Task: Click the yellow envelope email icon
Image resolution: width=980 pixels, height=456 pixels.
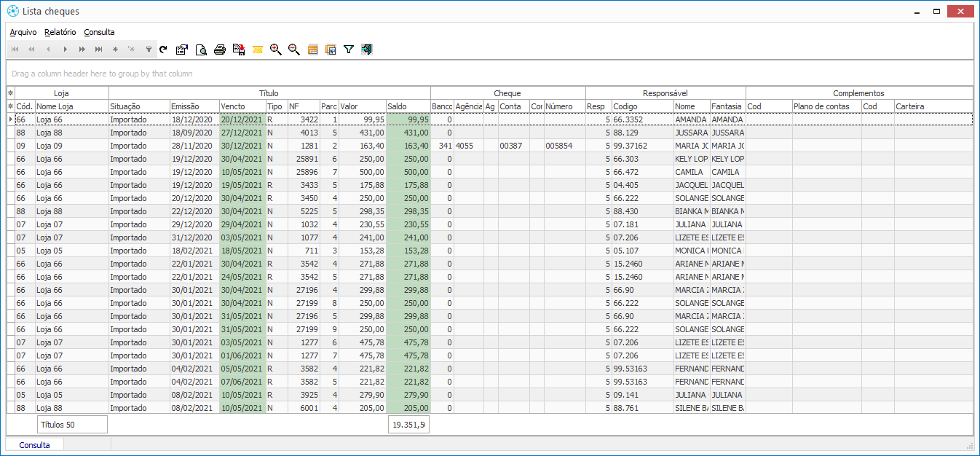Action: tap(257, 50)
